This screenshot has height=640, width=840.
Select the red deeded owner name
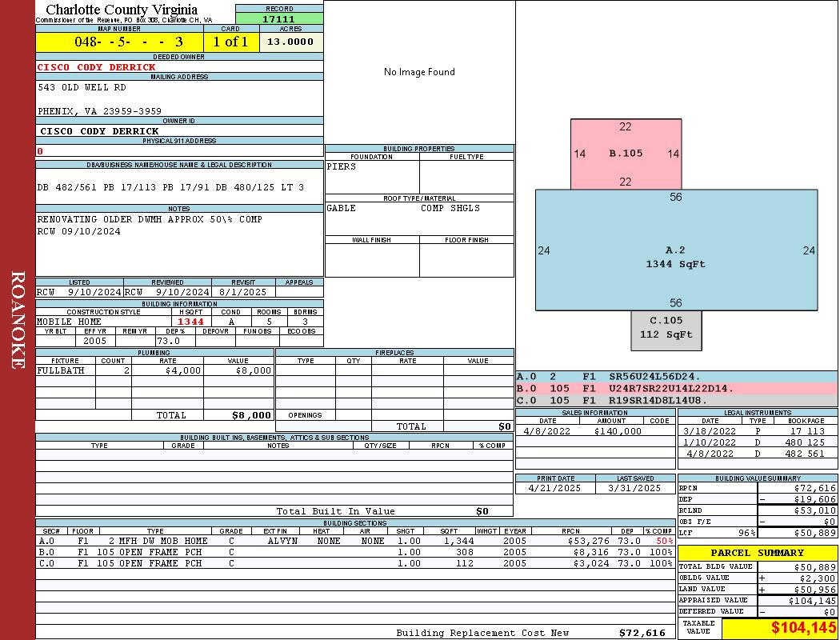(x=97, y=67)
